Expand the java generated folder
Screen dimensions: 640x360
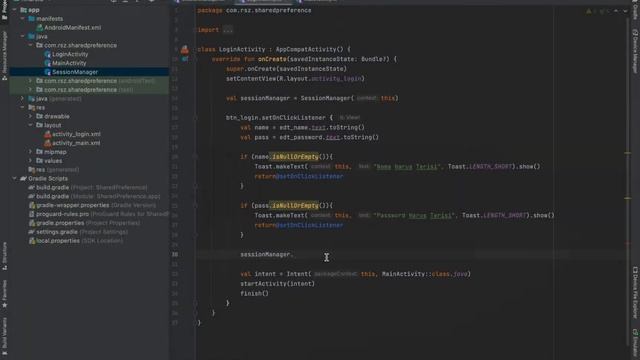click(22, 99)
